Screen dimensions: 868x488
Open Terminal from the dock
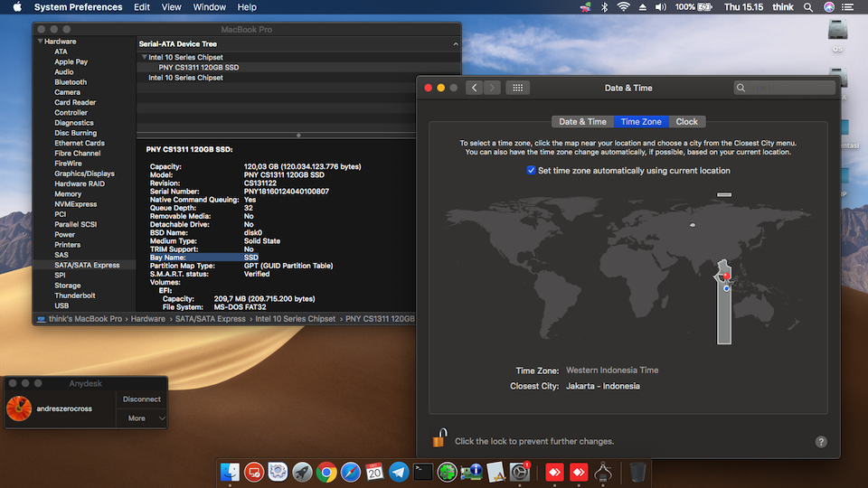tap(422, 471)
